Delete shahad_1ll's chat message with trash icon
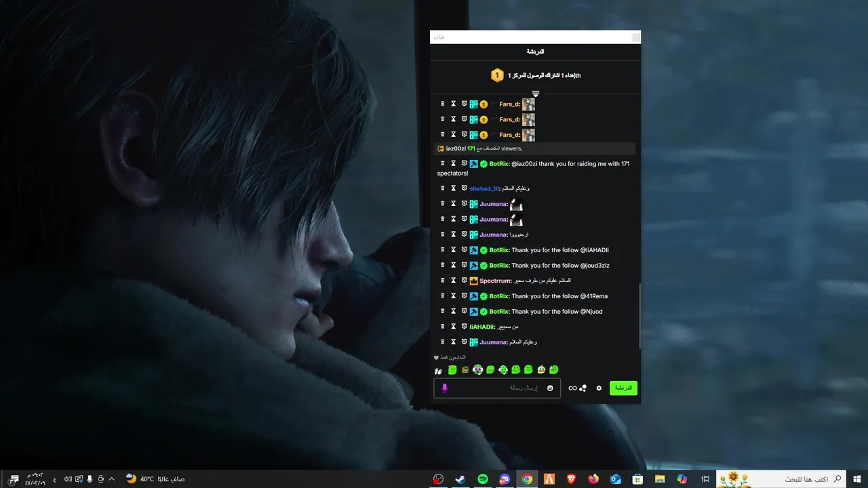 pos(443,188)
